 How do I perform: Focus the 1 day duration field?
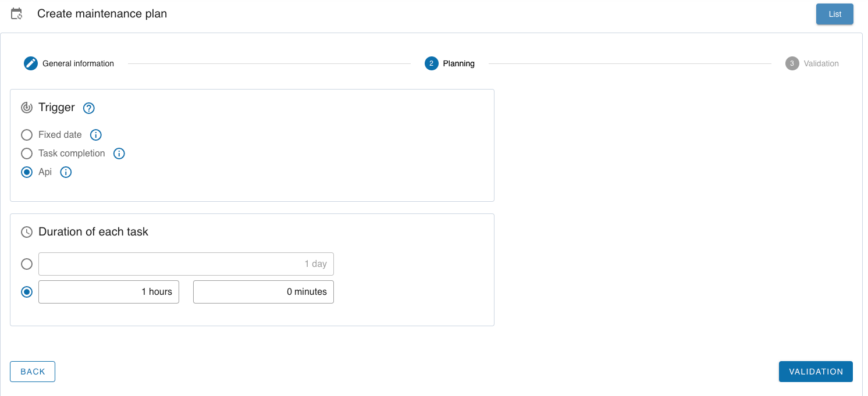(186, 264)
